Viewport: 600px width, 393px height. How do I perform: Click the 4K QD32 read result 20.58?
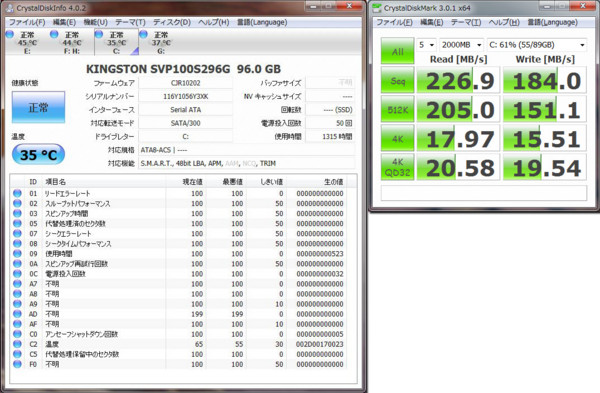coord(458,167)
